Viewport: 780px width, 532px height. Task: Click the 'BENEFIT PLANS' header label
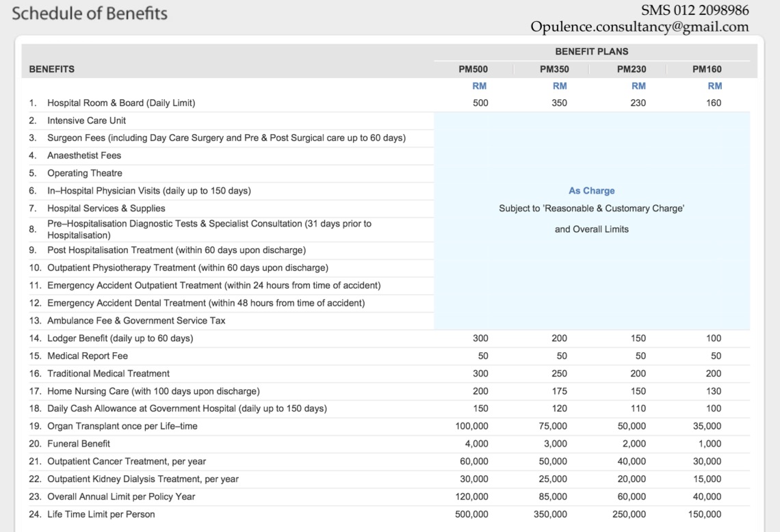pyautogui.click(x=591, y=51)
